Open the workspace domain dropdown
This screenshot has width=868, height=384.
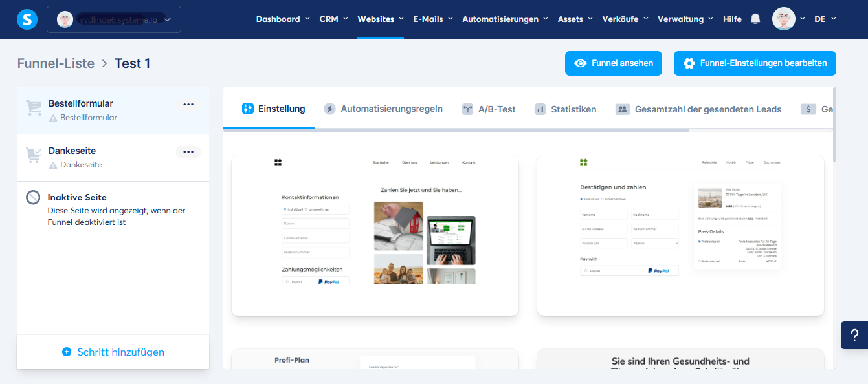tap(114, 19)
